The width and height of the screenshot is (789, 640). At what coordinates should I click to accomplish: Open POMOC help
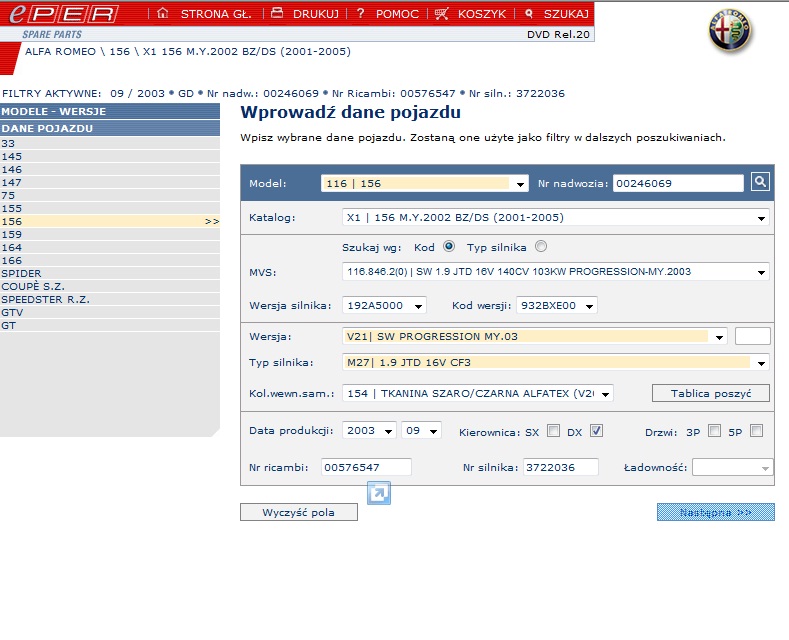pyautogui.click(x=397, y=14)
